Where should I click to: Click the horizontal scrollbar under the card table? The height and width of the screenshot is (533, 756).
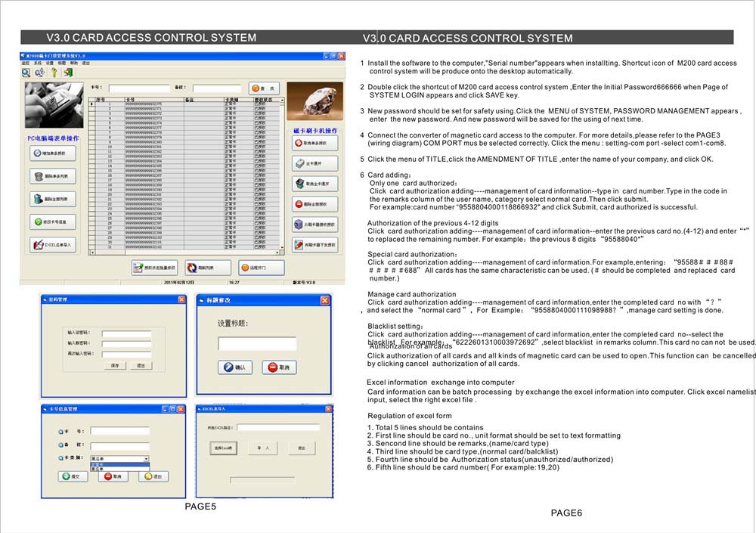[184, 253]
